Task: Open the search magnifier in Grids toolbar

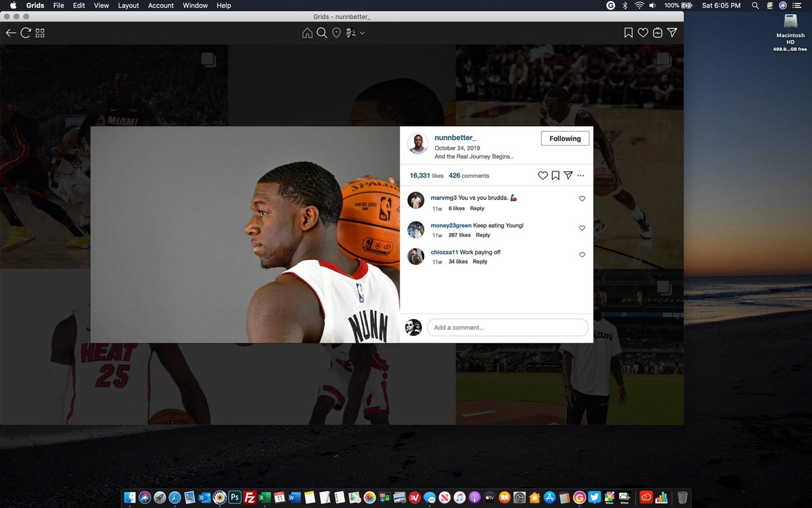Action: pos(322,33)
